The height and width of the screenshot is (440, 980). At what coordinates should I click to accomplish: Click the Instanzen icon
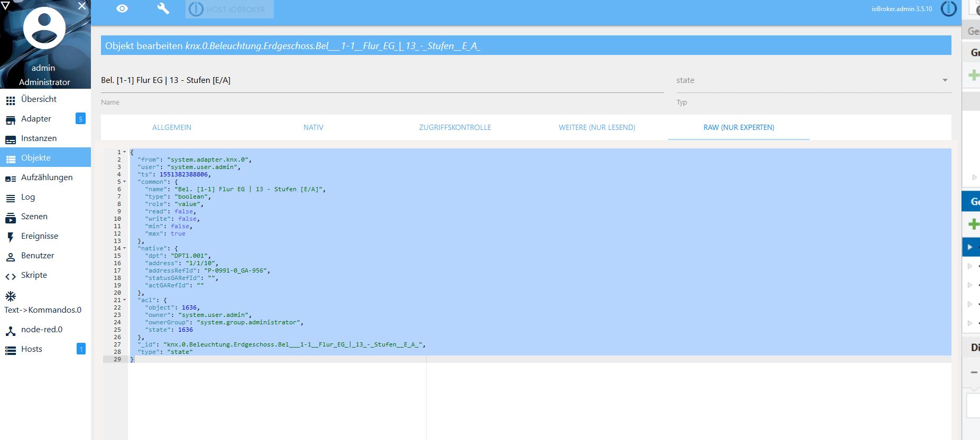click(x=11, y=140)
